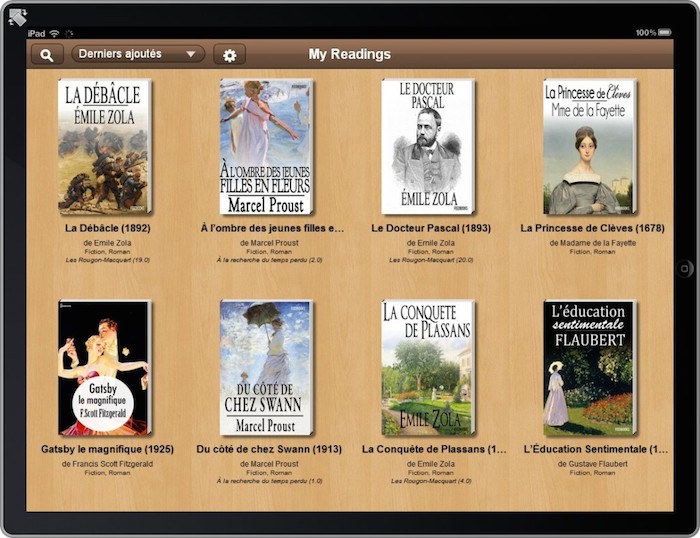Open À l'ombre des jeunes filles en fleurs cover
The image size is (700, 538).
click(267, 146)
